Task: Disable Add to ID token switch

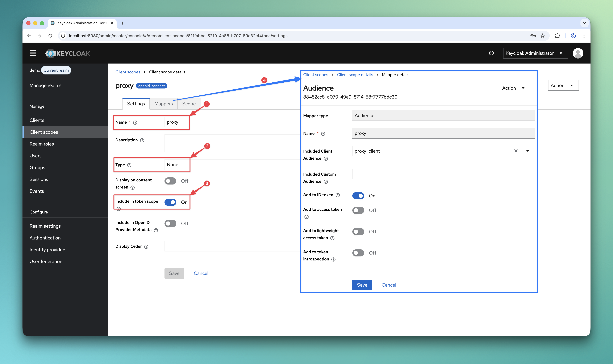Action: coord(358,196)
